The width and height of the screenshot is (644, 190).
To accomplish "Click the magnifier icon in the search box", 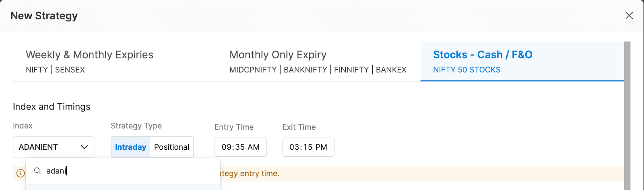I will pos(37,171).
